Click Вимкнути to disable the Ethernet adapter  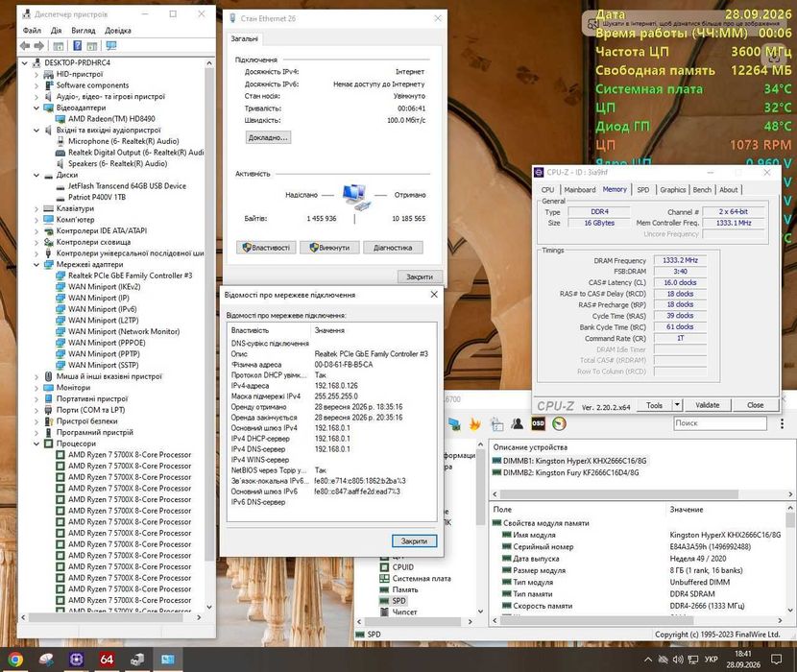[330, 247]
